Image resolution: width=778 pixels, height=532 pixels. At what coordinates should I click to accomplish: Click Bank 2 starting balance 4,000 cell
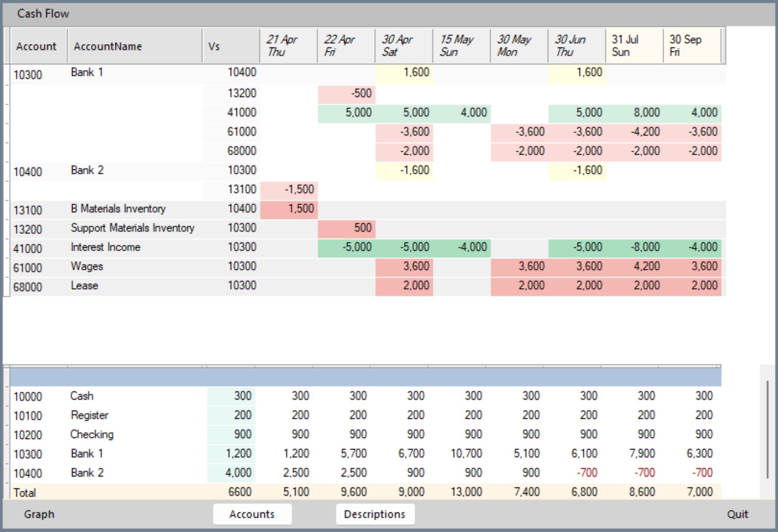(x=231, y=473)
